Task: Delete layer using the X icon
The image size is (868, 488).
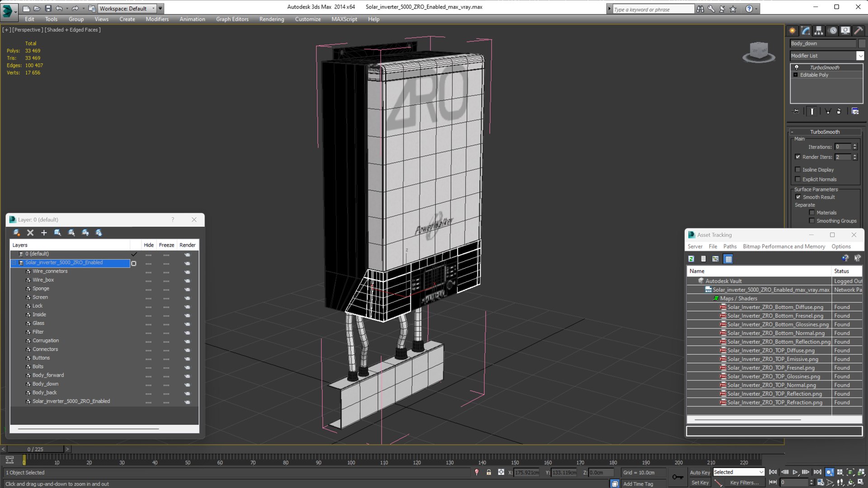Action: pyautogui.click(x=30, y=233)
